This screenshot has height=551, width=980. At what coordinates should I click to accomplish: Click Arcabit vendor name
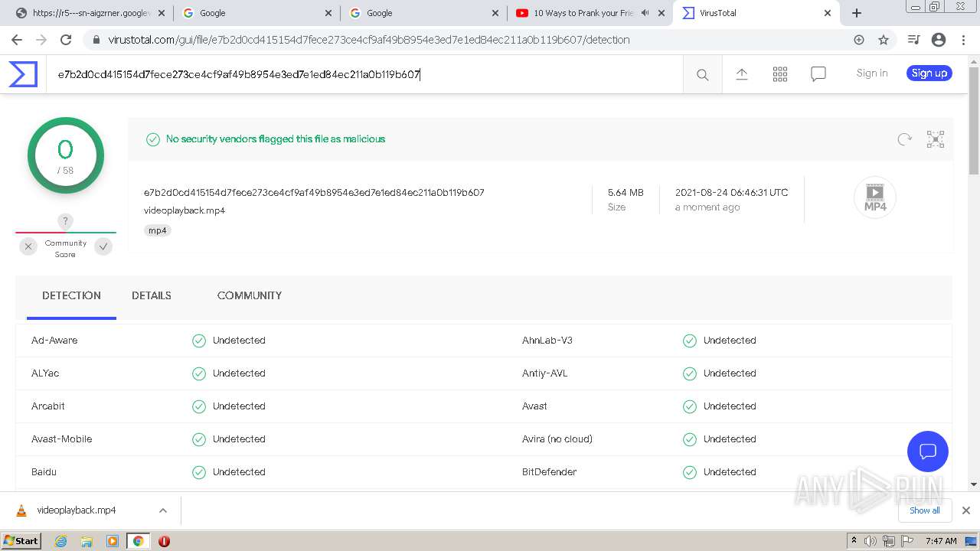click(48, 406)
